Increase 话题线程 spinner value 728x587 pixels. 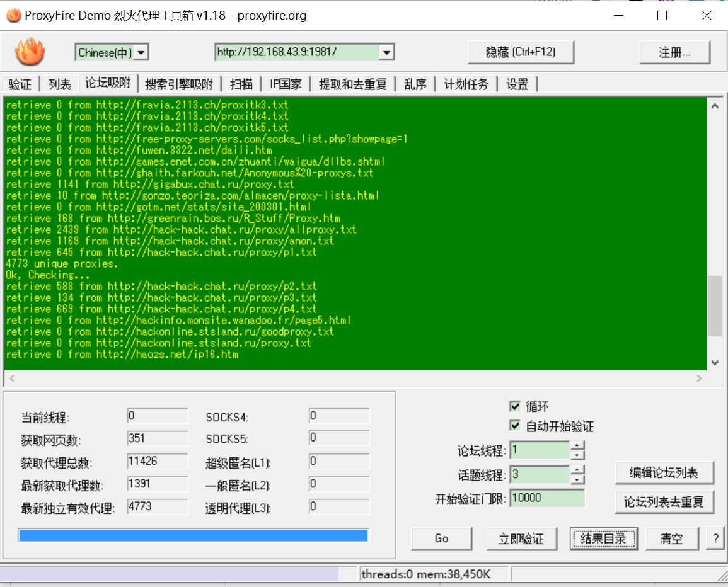577,470
